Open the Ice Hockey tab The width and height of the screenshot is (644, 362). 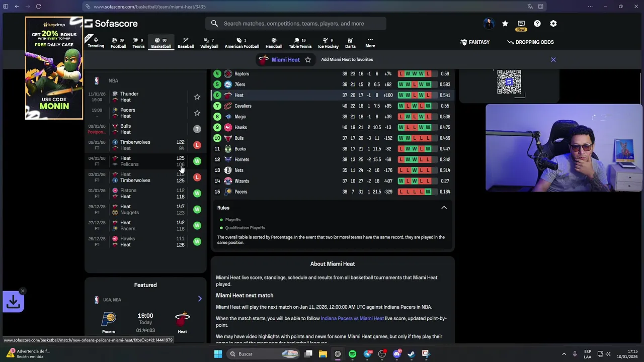point(328,43)
